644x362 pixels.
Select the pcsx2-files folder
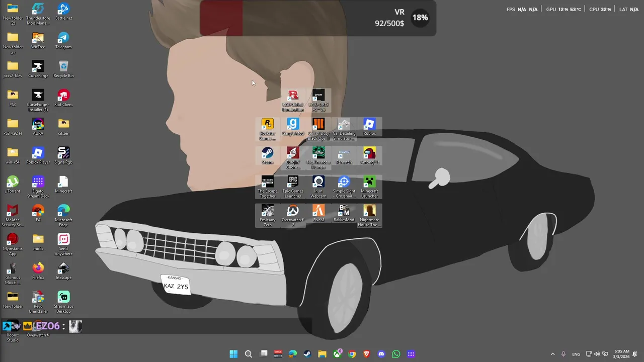13,70
